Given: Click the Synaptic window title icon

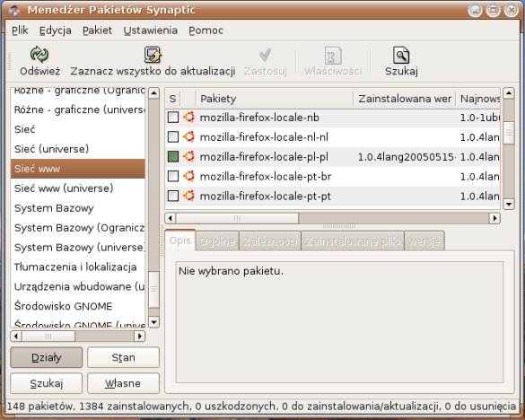Looking at the screenshot, I should (x=14, y=11).
